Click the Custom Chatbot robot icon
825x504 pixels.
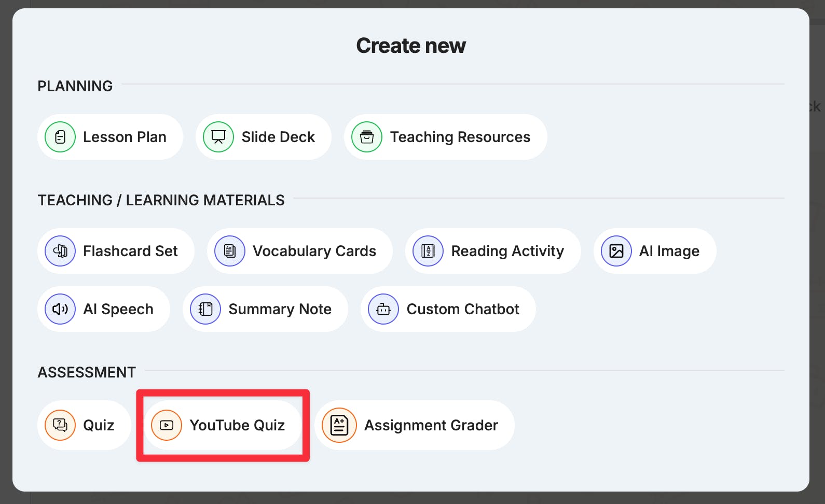[x=383, y=309]
